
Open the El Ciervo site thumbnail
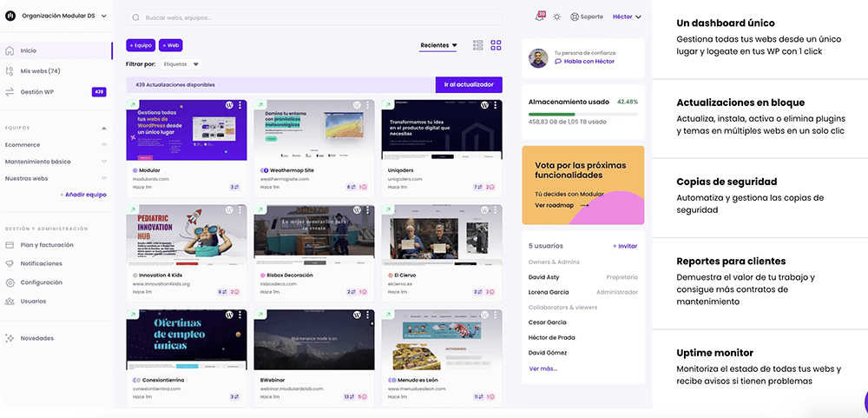point(442,235)
